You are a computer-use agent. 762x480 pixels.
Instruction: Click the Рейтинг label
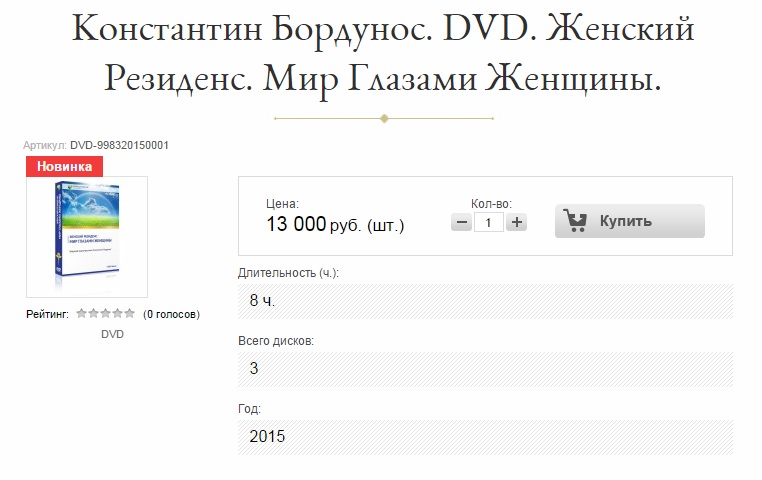(x=47, y=314)
